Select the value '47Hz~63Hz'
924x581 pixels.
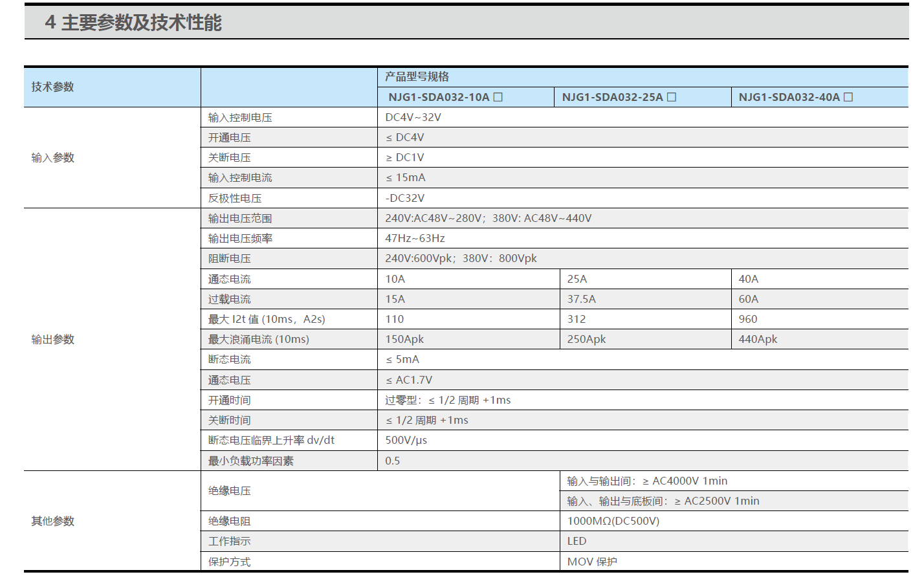click(415, 238)
